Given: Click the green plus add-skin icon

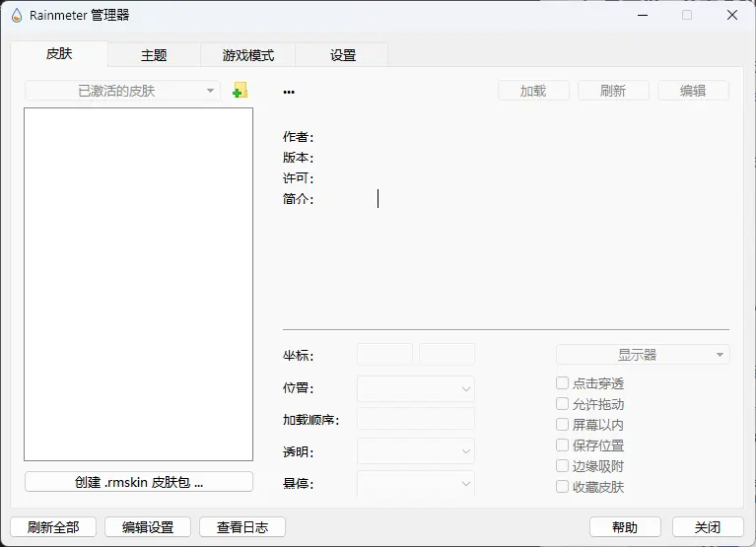Looking at the screenshot, I should pyautogui.click(x=240, y=91).
